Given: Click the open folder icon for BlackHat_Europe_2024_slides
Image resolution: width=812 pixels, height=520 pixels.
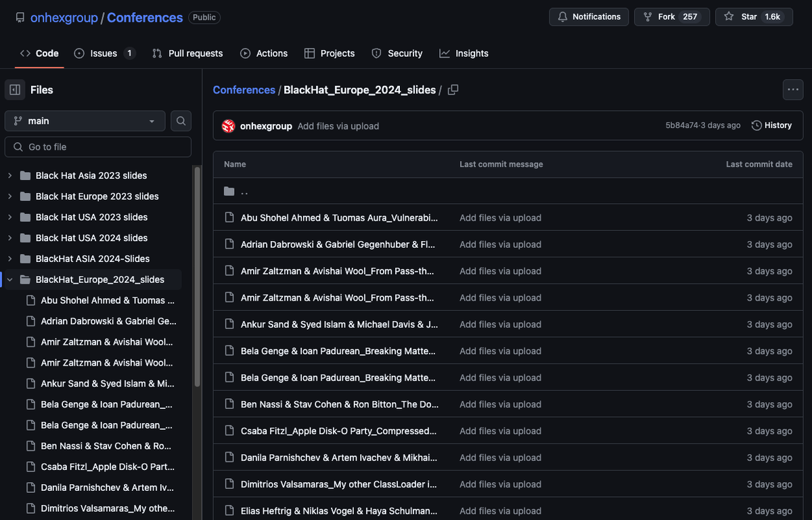Looking at the screenshot, I should (25, 280).
